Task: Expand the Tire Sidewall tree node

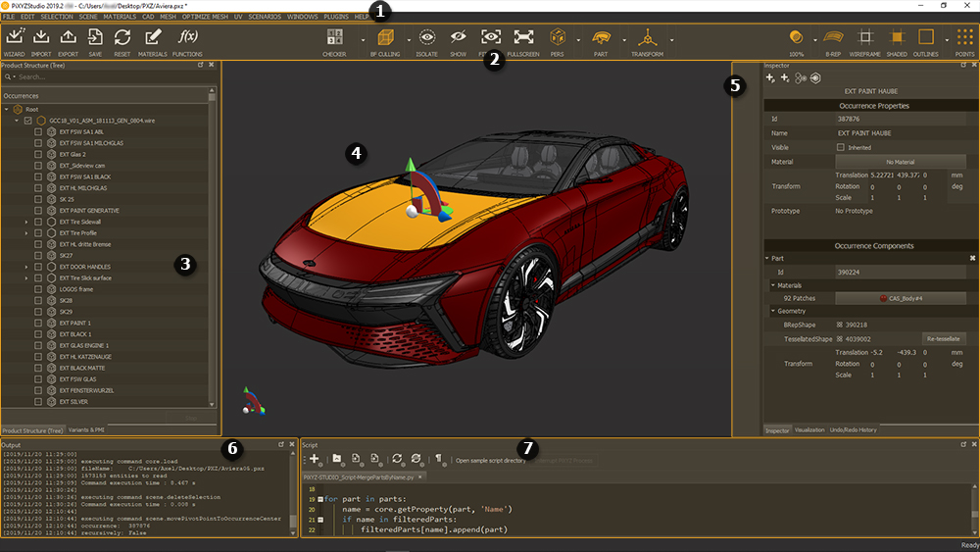Action: pyautogui.click(x=26, y=222)
